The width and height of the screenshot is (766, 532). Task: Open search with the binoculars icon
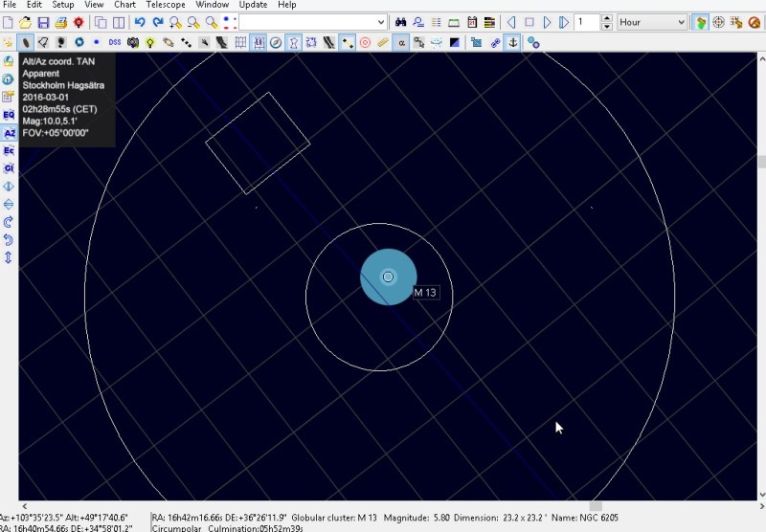coord(400,22)
